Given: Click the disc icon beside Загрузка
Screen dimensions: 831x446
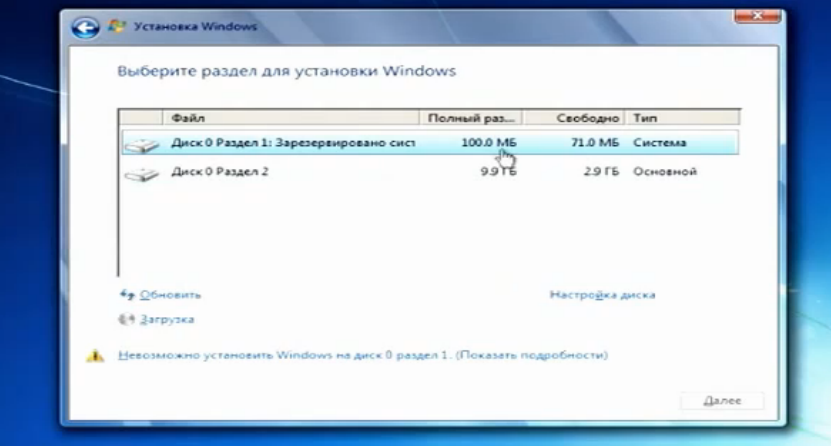Looking at the screenshot, I should pyautogui.click(x=127, y=319).
